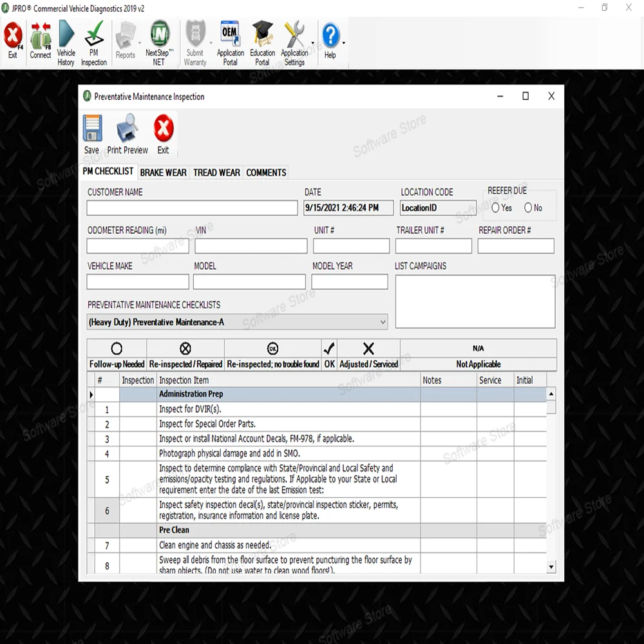Screen dimensions: 644x644
Task: Save the inspection with the floppy disk icon
Action: (x=92, y=128)
